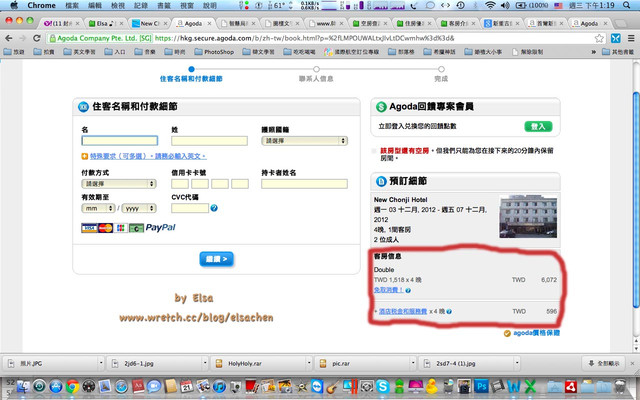The height and width of the screenshot is (400, 640).
Task: Click first credit card number box
Action: coord(180,184)
